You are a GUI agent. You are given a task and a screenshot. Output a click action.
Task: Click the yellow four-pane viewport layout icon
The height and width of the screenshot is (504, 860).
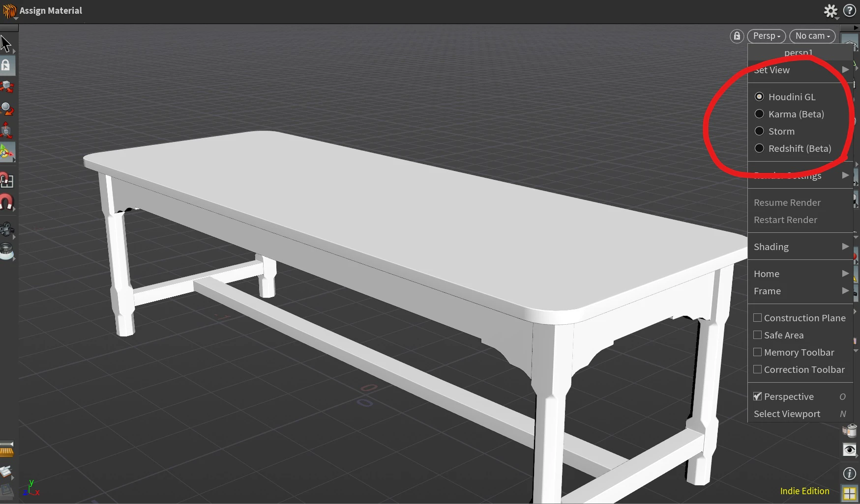[x=850, y=493]
